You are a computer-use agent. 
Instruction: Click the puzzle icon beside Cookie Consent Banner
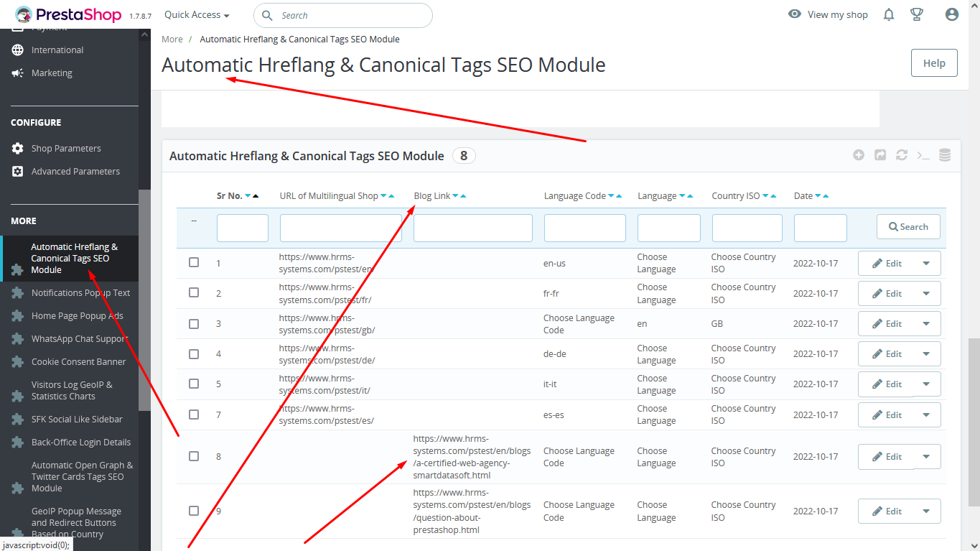(x=17, y=362)
